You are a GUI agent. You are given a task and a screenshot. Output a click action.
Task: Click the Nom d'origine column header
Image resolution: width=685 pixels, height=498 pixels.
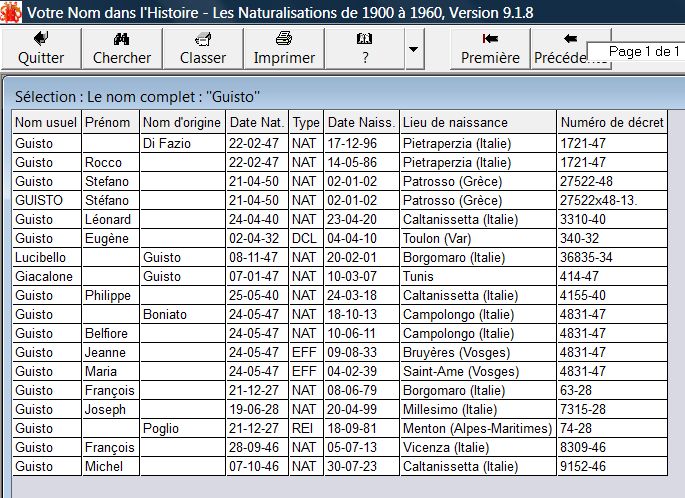click(182, 123)
